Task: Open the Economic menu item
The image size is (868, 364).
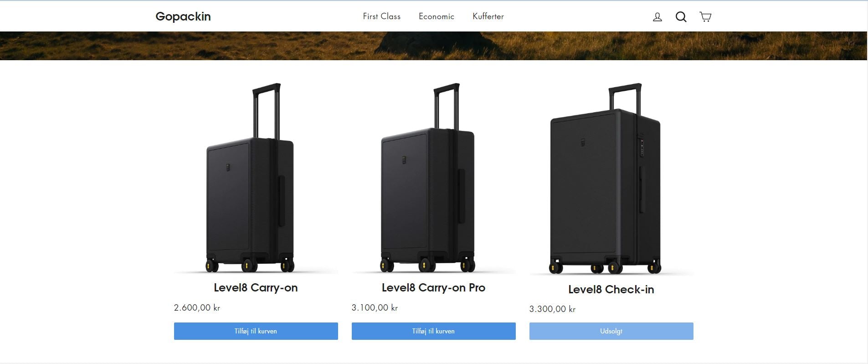Action: (437, 16)
